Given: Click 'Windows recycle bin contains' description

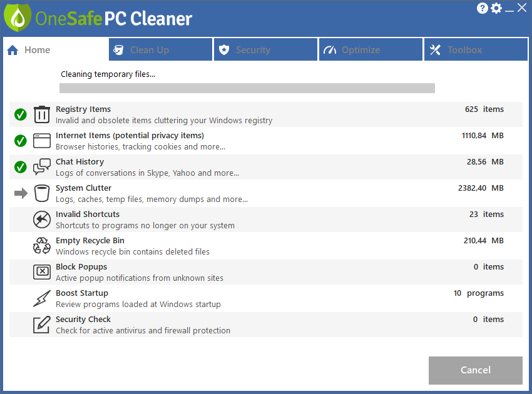Looking at the screenshot, I should tap(133, 252).
